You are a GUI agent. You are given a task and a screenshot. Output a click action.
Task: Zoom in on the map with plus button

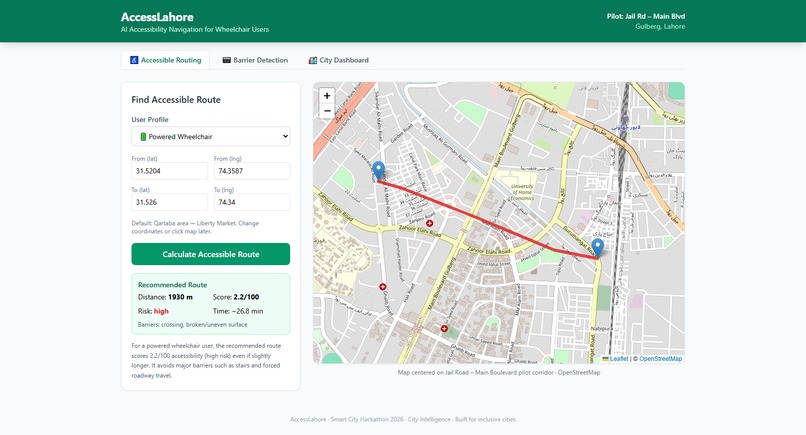327,96
